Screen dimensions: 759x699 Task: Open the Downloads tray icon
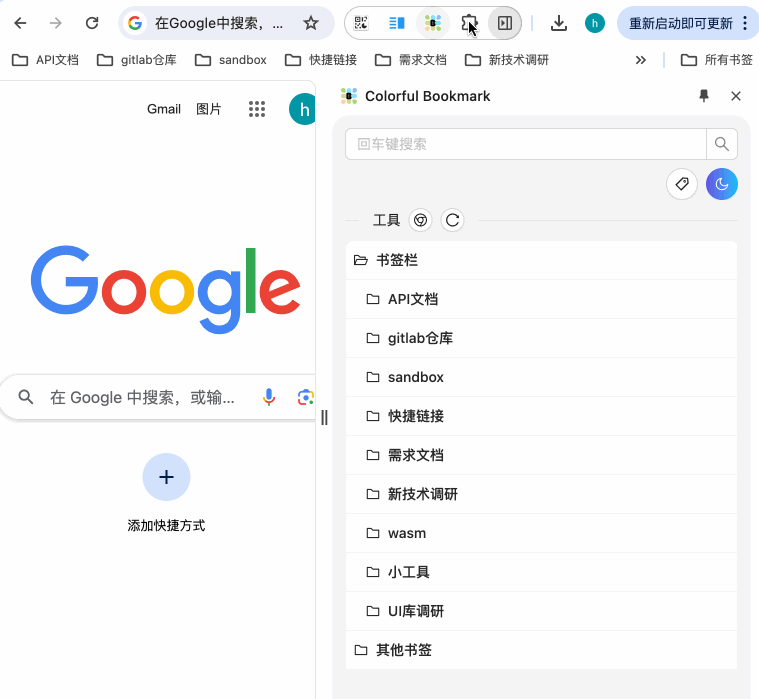[559, 23]
